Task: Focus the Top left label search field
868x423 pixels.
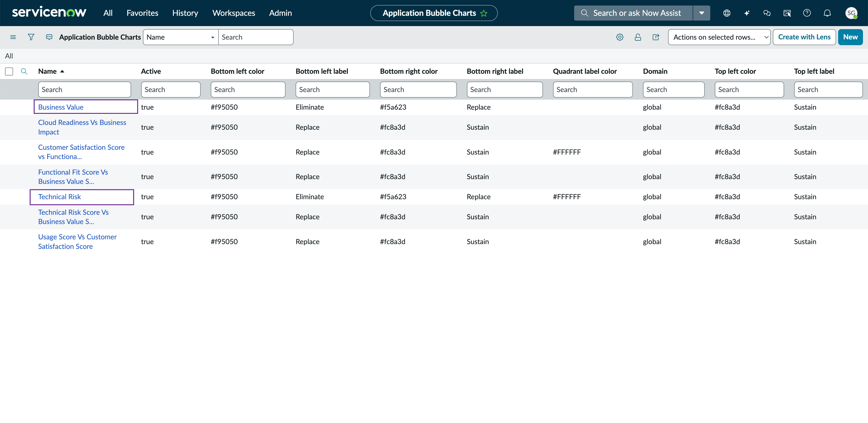Action: click(828, 90)
